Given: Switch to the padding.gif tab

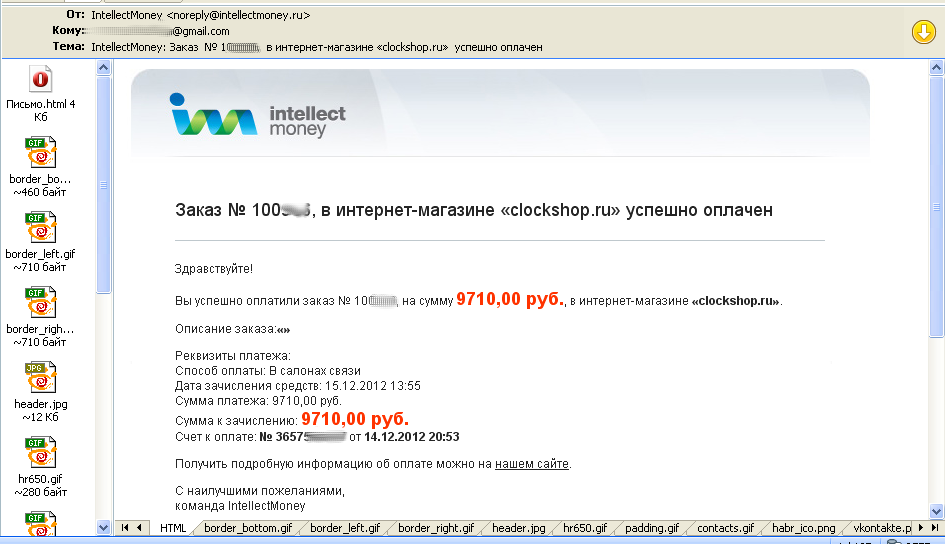Looking at the screenshot, I should 652,528.
